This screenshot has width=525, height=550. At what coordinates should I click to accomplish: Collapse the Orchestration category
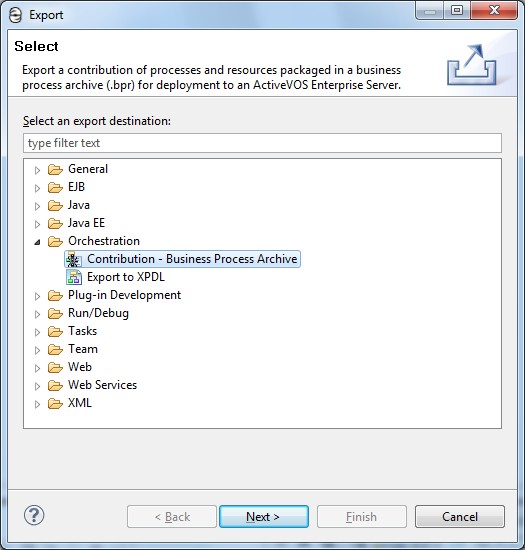pyautogui.click(x=37, y=242)
